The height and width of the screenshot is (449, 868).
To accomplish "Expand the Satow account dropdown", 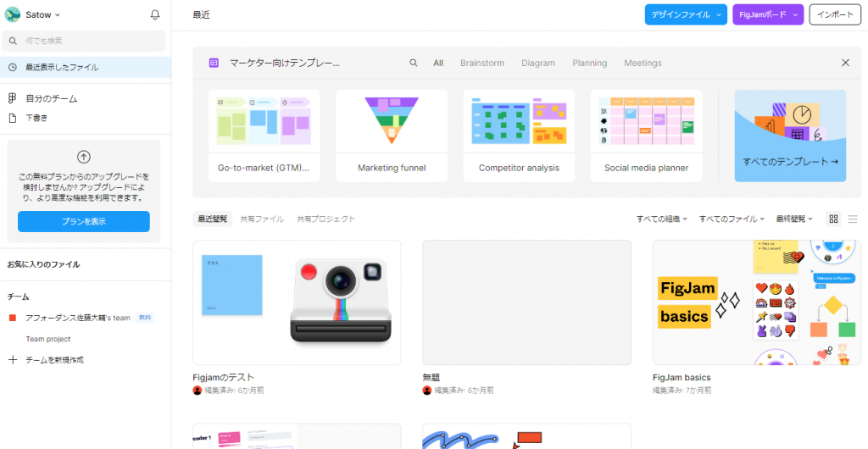I will coord(58,15).
